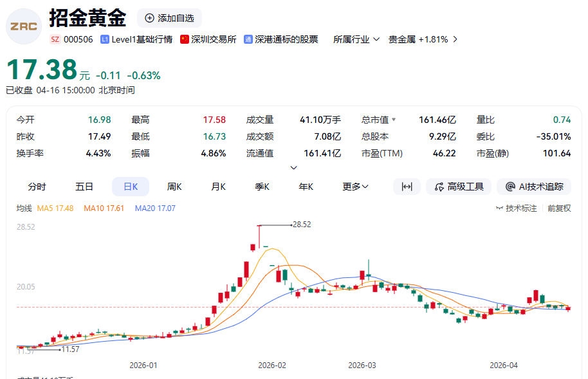Click the 28.52 peak candlestick on chart
The width and height of the screenshot is (588, 379).
click(259, 237)
